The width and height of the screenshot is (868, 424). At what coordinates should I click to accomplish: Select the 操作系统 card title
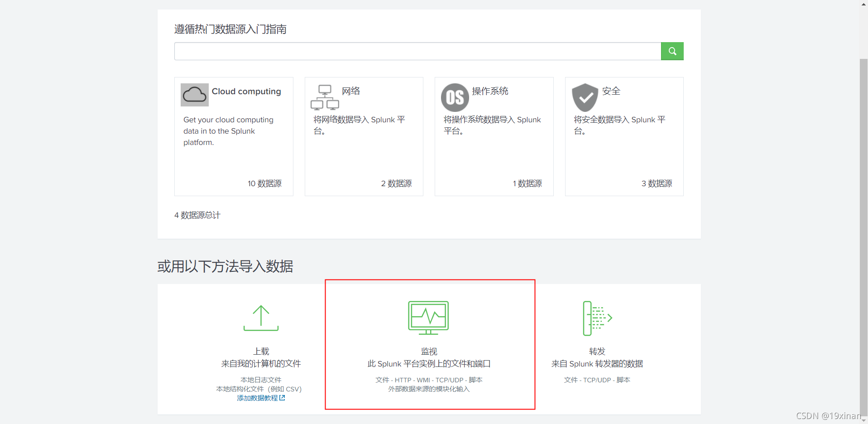click(490, 91)
